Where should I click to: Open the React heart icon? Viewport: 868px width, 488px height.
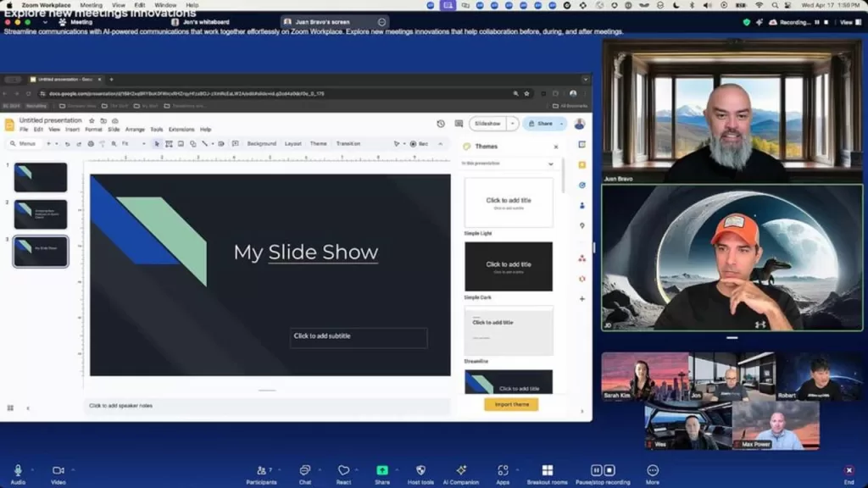[x=343, y=470]
